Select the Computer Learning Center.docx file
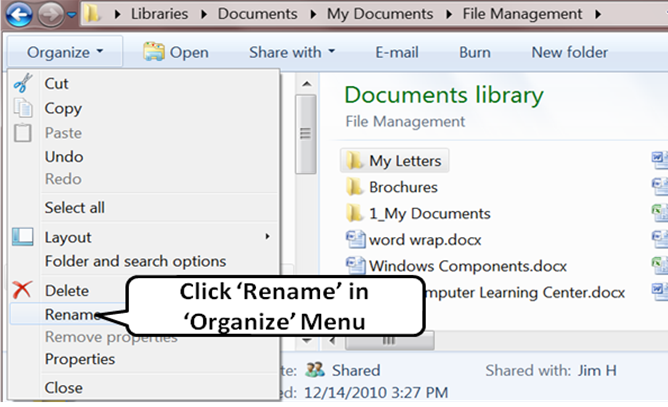The width and height of the screenshot is (668, 407). (x=525, y=292)
